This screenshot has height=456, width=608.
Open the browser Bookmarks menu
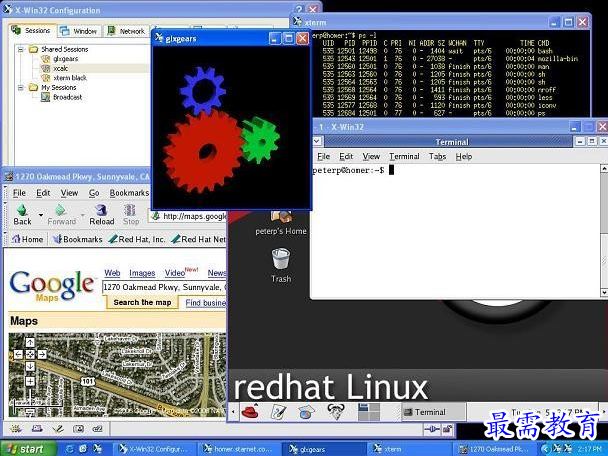point(129,193)
